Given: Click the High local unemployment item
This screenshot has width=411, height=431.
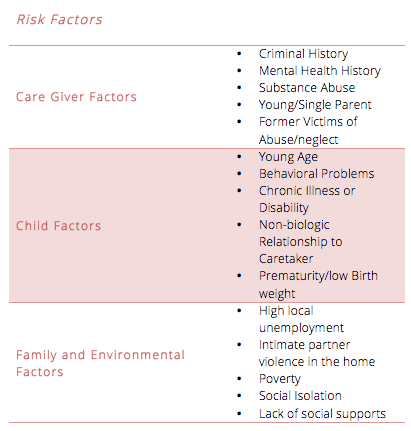Looking at the screenshot, I should (301, 319).
